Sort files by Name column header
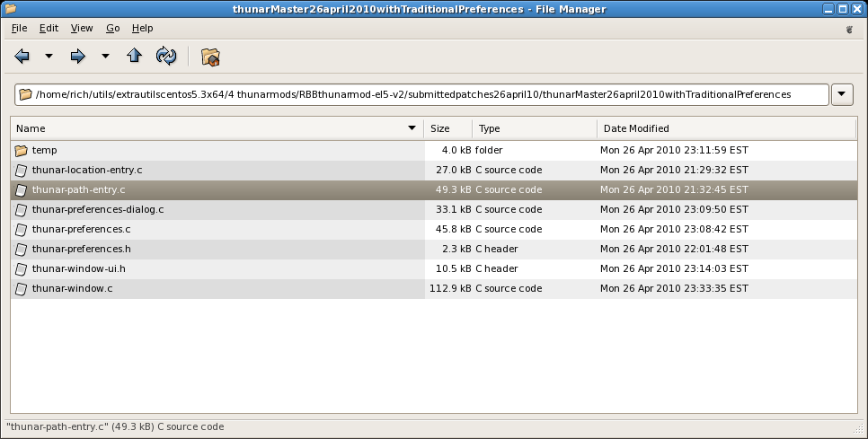 216,128
